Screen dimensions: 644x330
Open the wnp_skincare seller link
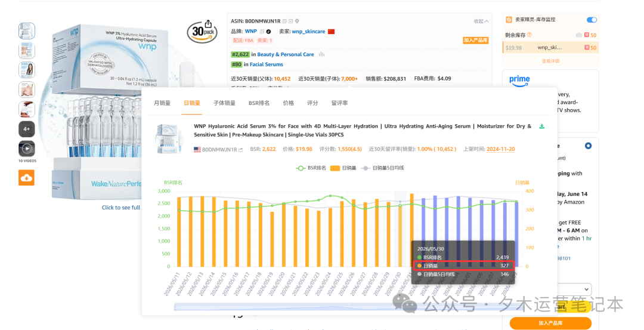tap(308, 31)
